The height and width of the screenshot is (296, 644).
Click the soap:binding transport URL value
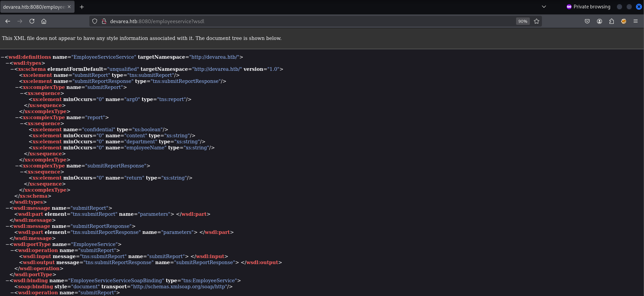(x=180, y=287)
